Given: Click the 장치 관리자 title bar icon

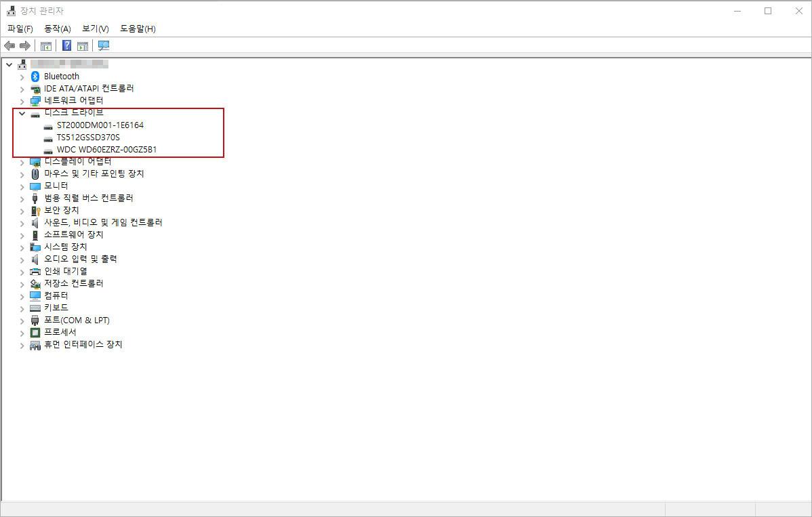Looking at the screenshot, I should coord(11,11).
